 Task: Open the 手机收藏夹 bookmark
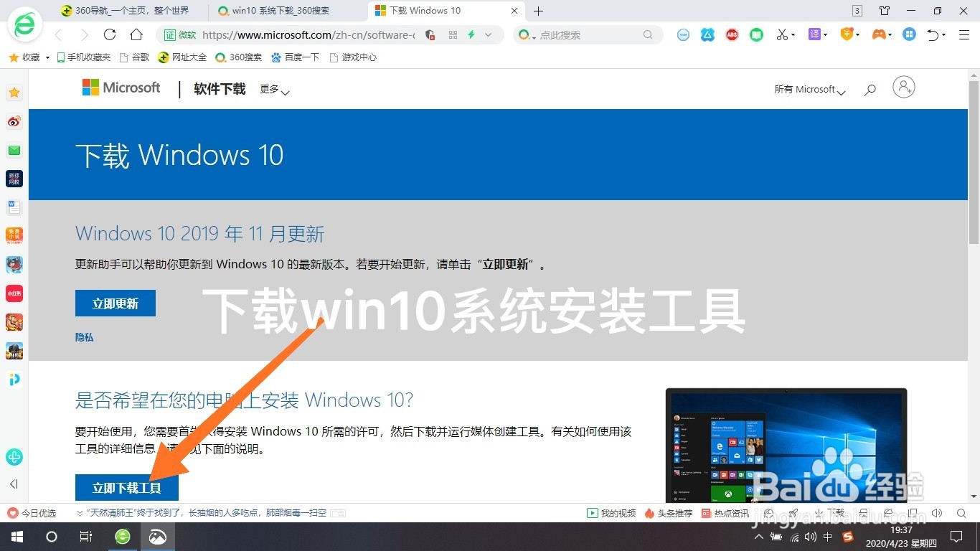(x=84, y=57)
